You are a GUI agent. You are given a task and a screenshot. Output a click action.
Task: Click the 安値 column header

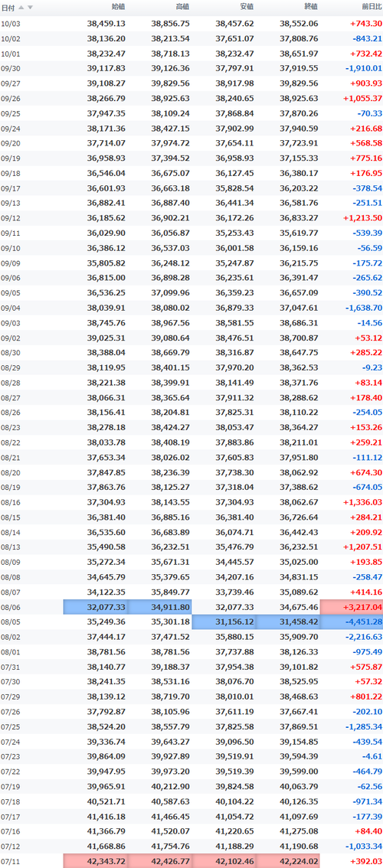[247, 7]
